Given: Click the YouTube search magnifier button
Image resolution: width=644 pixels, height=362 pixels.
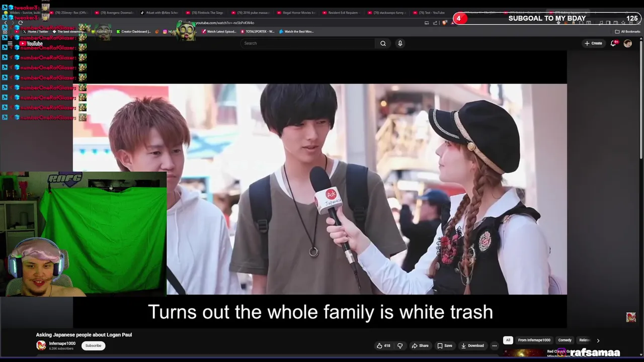Looking at the screenshot, I should click(383, 43).
